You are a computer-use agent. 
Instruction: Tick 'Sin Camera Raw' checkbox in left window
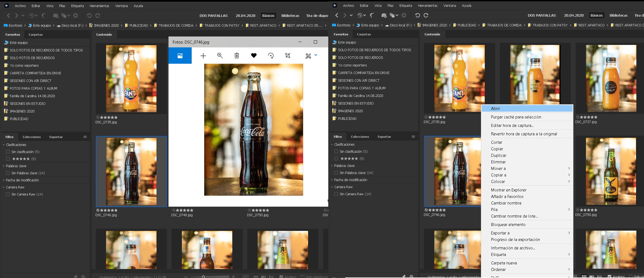[x=8, y=194]
